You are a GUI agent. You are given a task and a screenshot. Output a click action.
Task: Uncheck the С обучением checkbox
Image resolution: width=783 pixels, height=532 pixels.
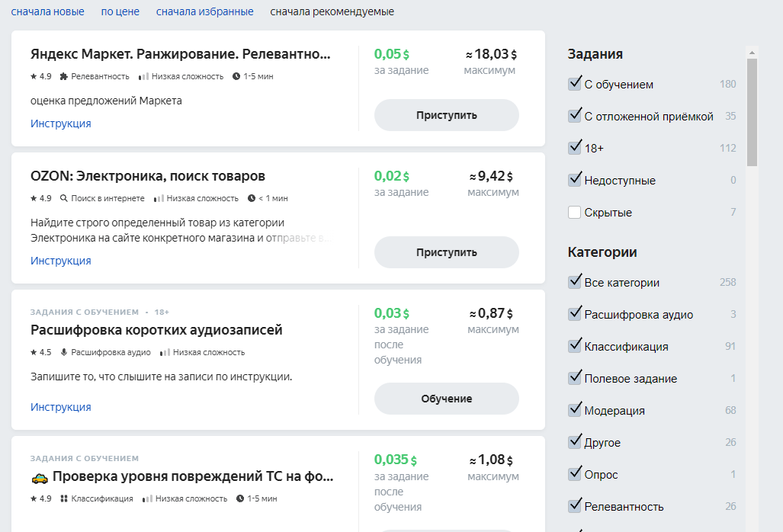tap(575, 84)
